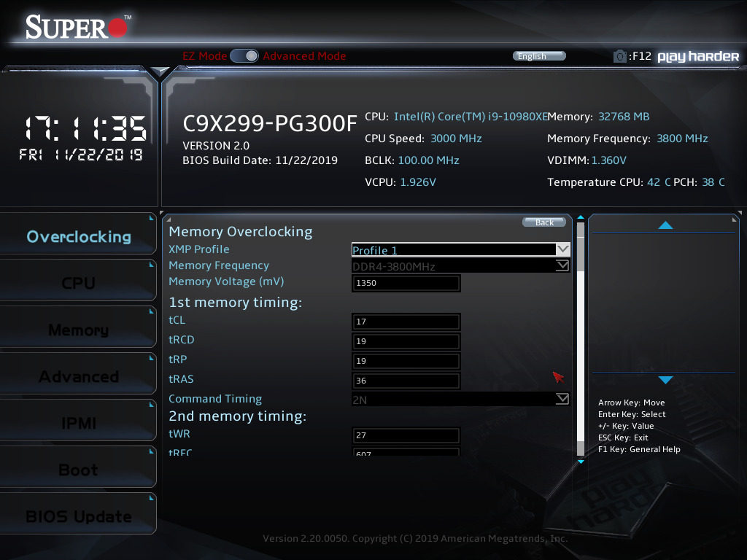This screenshot has width=747, height=560.
Task: Click the F12 screenshot camera icon
Action: pos(619,56)
